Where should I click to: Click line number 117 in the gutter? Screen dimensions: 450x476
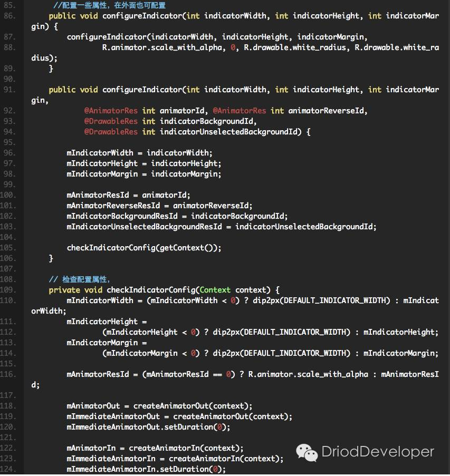coord(8,395)
